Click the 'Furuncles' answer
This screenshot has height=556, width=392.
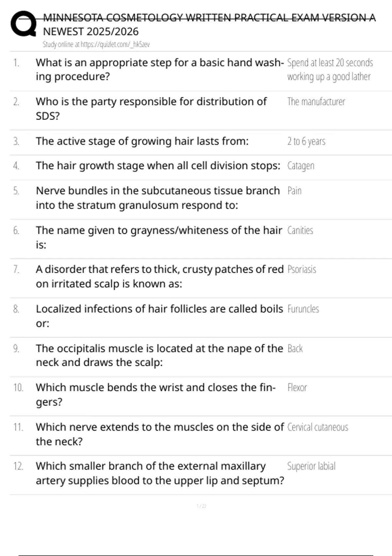point(303,309)
